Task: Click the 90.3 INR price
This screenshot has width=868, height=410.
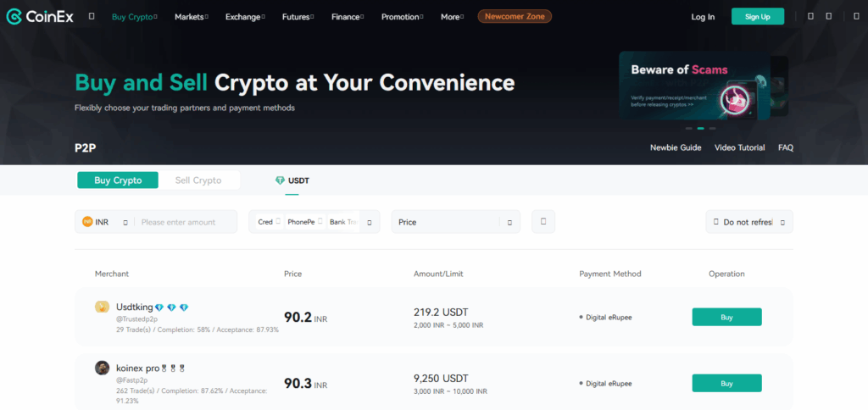Action: [x=305, y=384]
